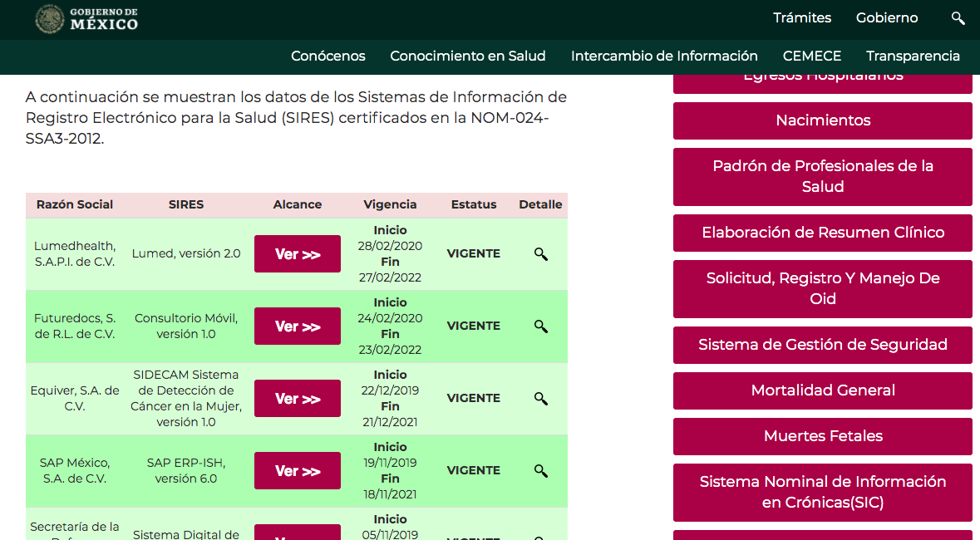The height and width of the screenshot is (540, 980).
Task: Click the Gobierno de México logo
Action: pos(86,19)
